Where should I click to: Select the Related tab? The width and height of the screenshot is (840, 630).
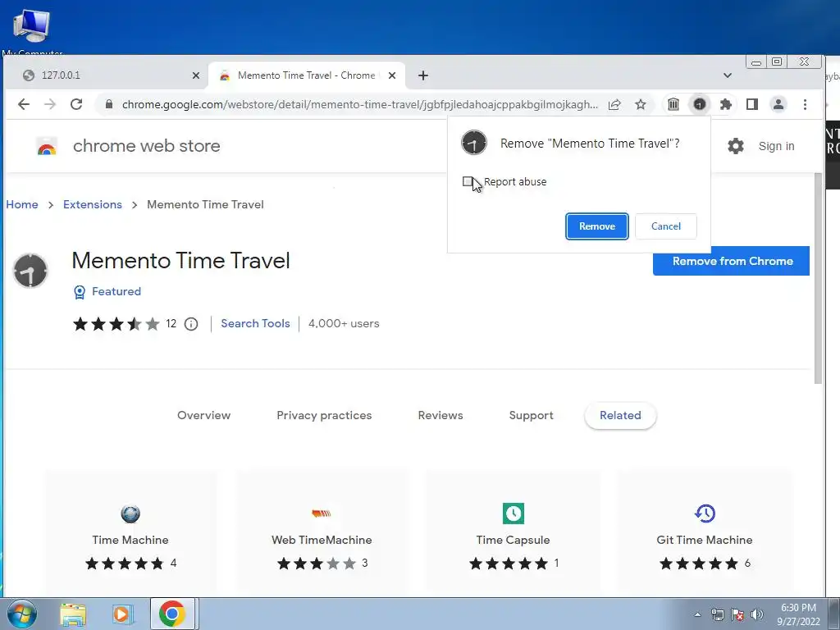click(x=620, y=415)
